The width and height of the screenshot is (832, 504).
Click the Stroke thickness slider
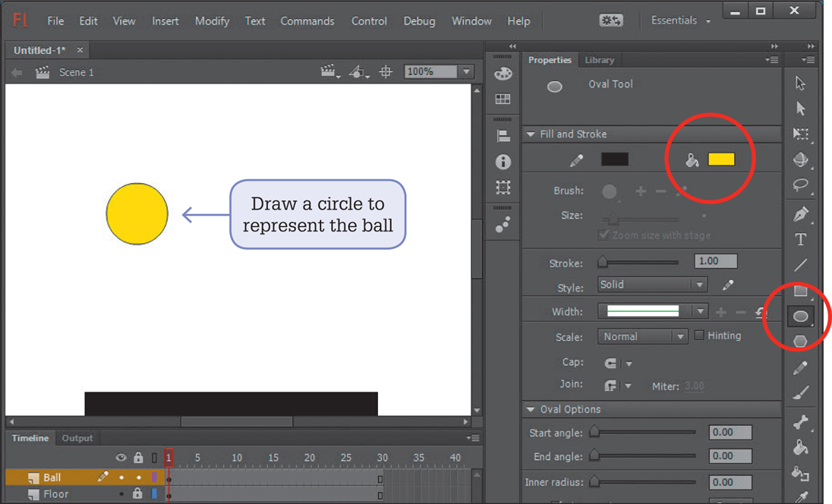pyautogui.click(x=639, y=262)
